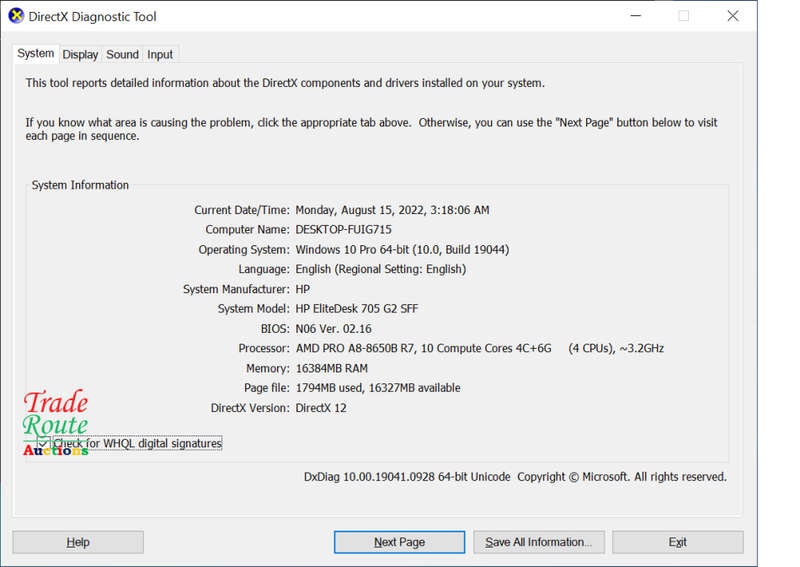Click the DxDiag 10.00.19041.0928 version text
Viewport: 800px width, 567px height.
[x=407, y=477]
